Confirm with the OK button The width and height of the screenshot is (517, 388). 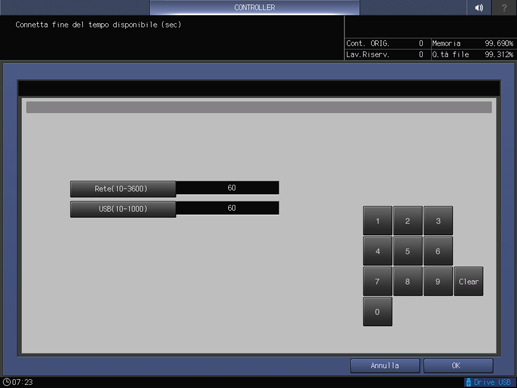click(x=458, y=366)
